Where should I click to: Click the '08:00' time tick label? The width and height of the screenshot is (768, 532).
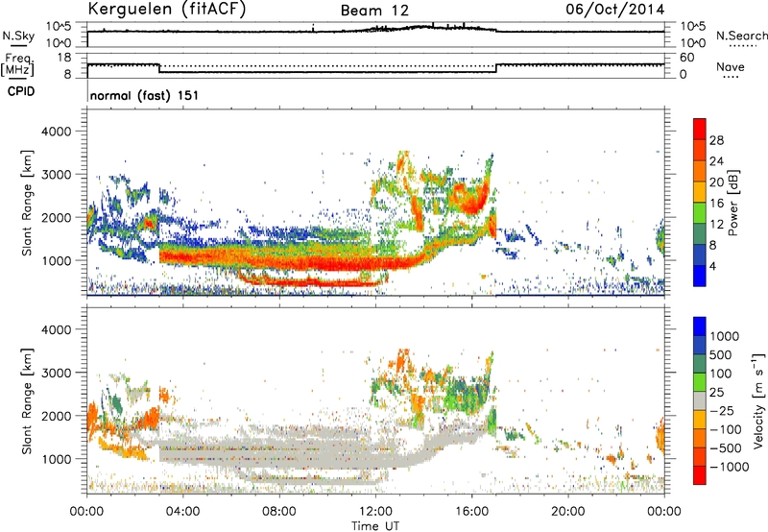point(279,512)
